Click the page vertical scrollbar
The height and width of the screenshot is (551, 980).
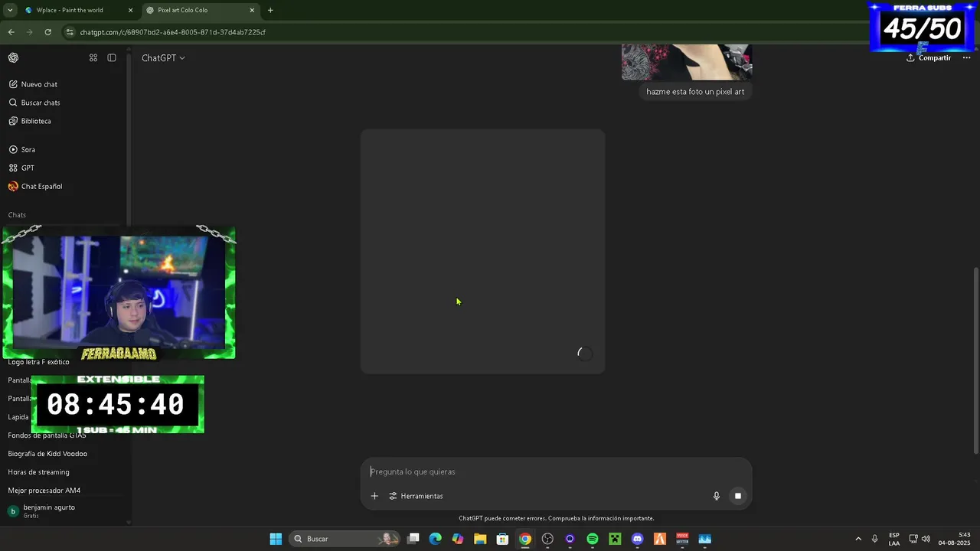coord(975,360)
